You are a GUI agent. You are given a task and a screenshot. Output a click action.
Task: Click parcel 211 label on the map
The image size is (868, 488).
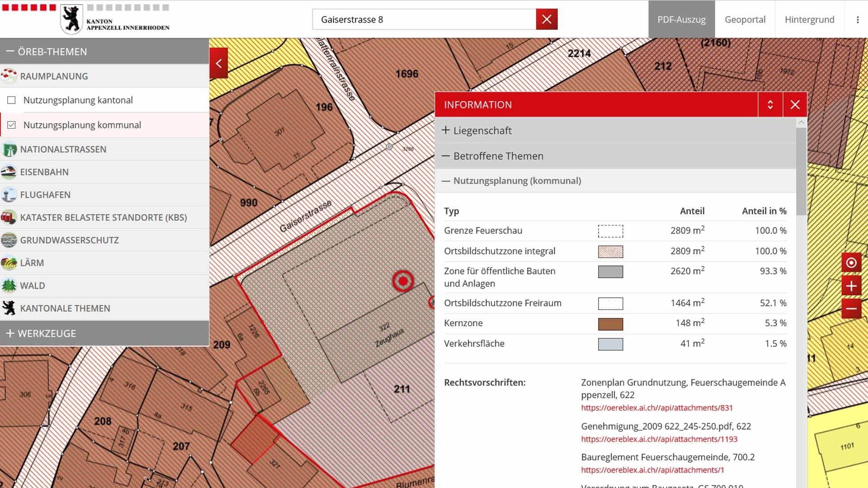pyautogui.click(x=401, y=389)
